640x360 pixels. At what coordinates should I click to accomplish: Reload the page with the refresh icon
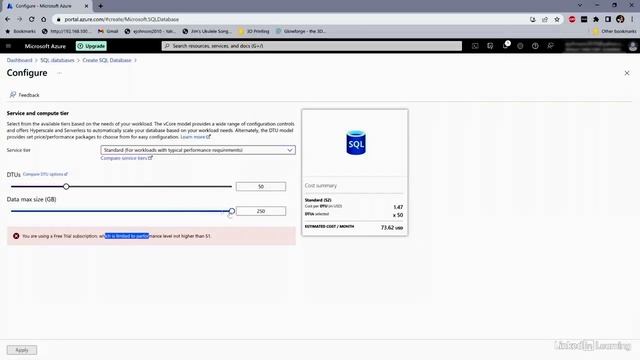click(x=31, y=19)
